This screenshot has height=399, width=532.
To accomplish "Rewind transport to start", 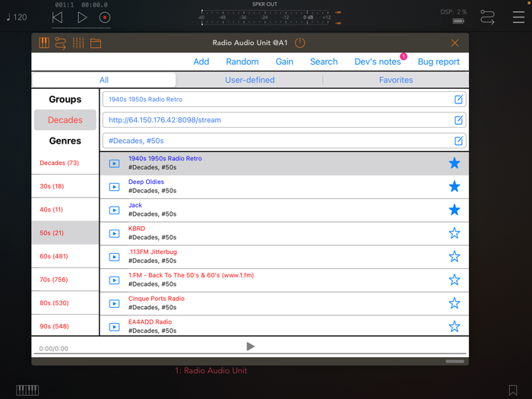I will (57, 17).
